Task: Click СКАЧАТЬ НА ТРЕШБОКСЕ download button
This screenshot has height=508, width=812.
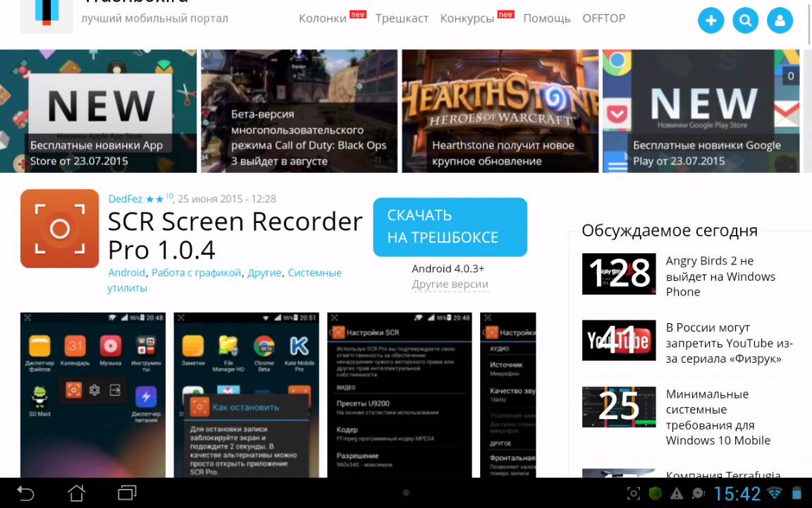Action: [450, 227]
